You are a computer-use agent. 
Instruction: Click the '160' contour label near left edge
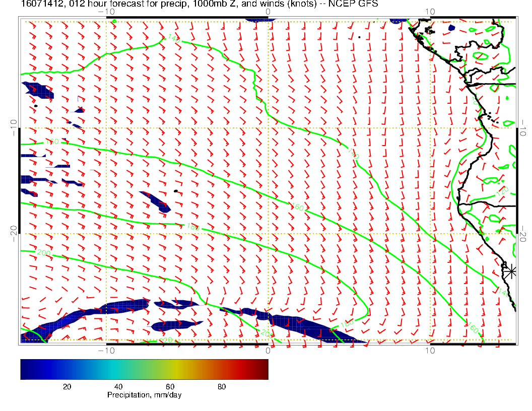click(52, 142)
